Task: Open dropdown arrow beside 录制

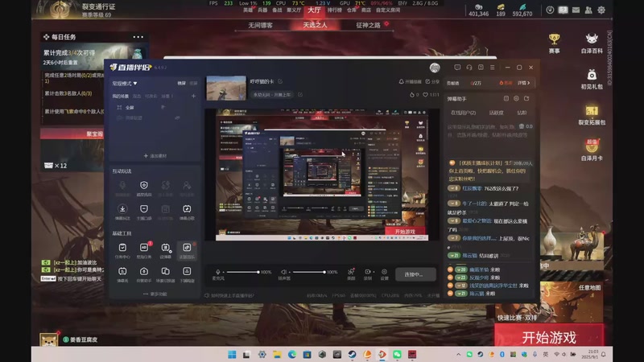Action: click(x=374, y=272)
